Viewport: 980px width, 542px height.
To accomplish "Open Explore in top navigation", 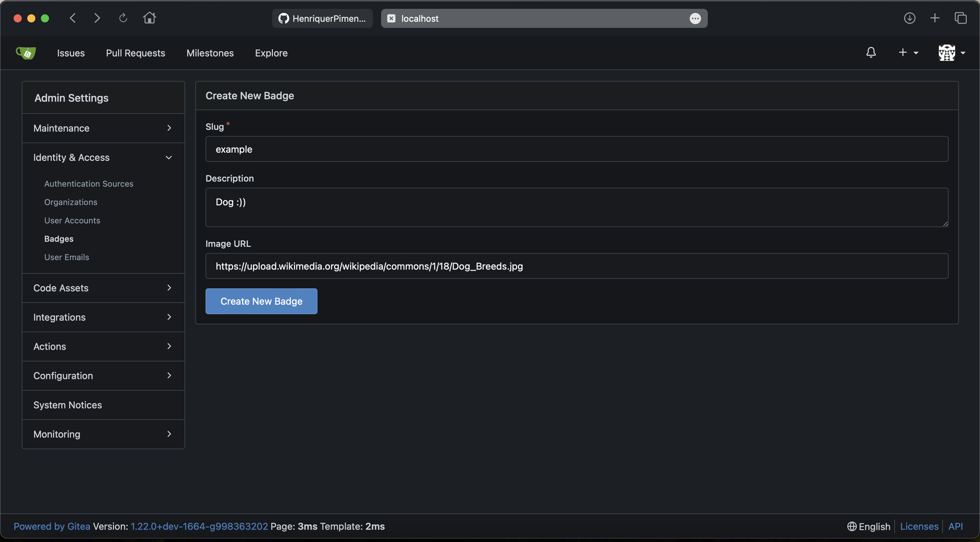I will [271, 53].
